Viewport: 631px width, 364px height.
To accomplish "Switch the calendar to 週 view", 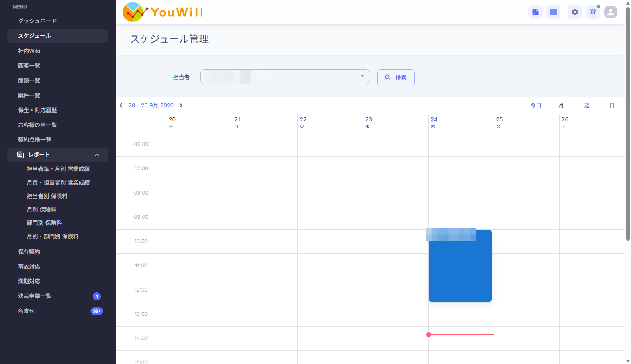I will 587,105.
